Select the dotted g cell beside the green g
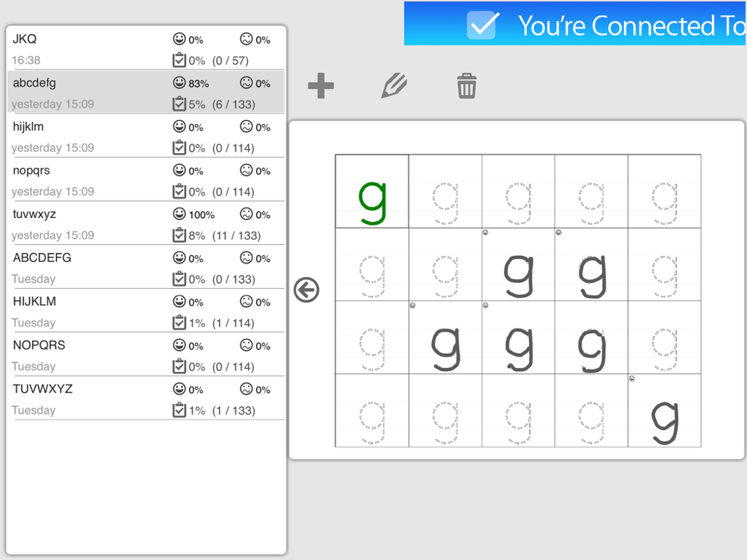 (x=445, y=191)
